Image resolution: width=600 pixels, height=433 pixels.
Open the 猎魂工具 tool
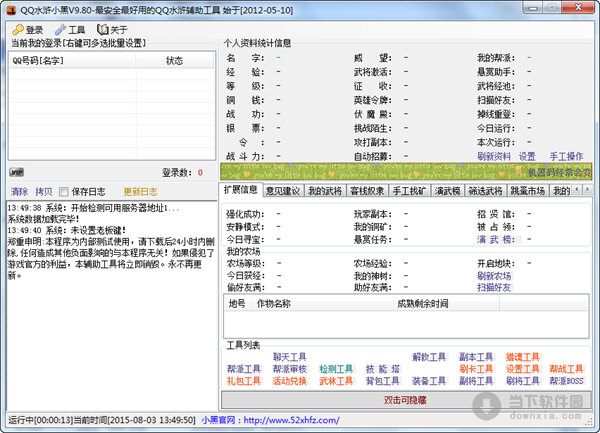point(523,357)
